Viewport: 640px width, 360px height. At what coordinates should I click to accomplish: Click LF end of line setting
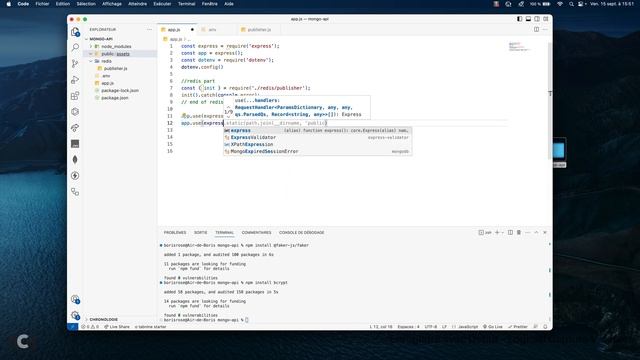pyautogui.click(x=444, y=327)
